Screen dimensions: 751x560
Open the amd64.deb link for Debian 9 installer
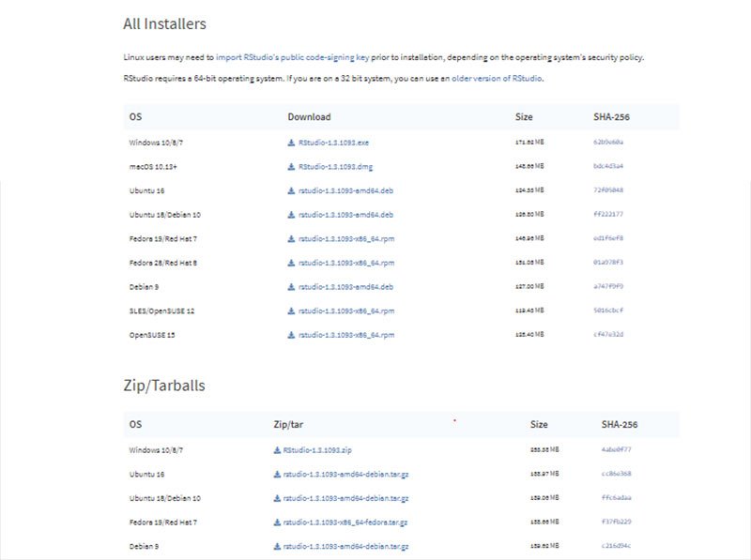(x=345, y=287)
